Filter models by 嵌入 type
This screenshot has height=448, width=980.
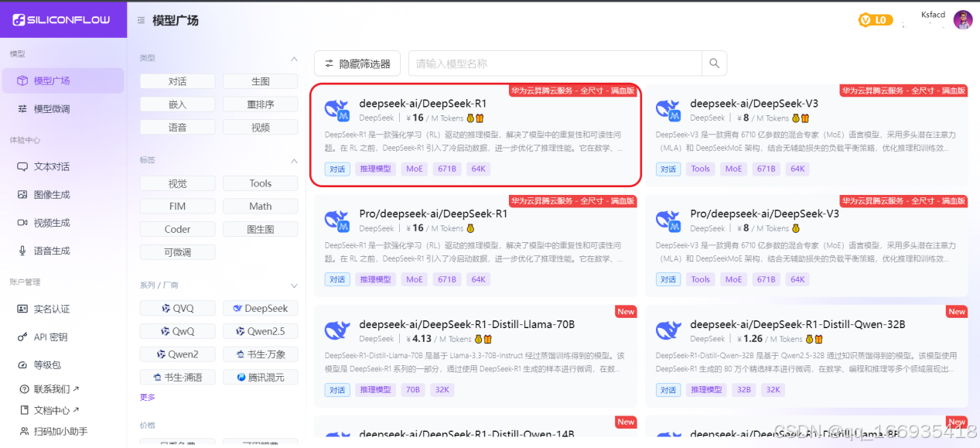pos(177,104)
